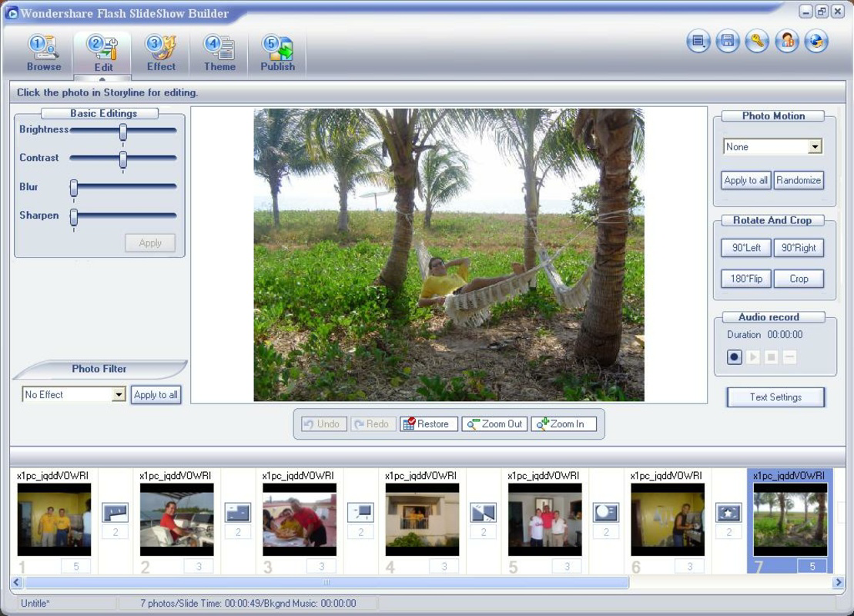854x616 pixels.
Task: Open the Theme step tab
Action: coord(219,53)
